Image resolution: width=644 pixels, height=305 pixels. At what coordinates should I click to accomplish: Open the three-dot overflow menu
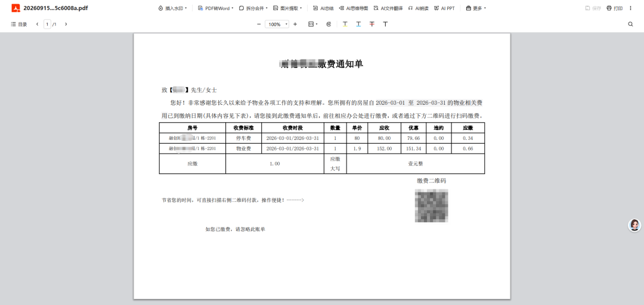point(631,8)
